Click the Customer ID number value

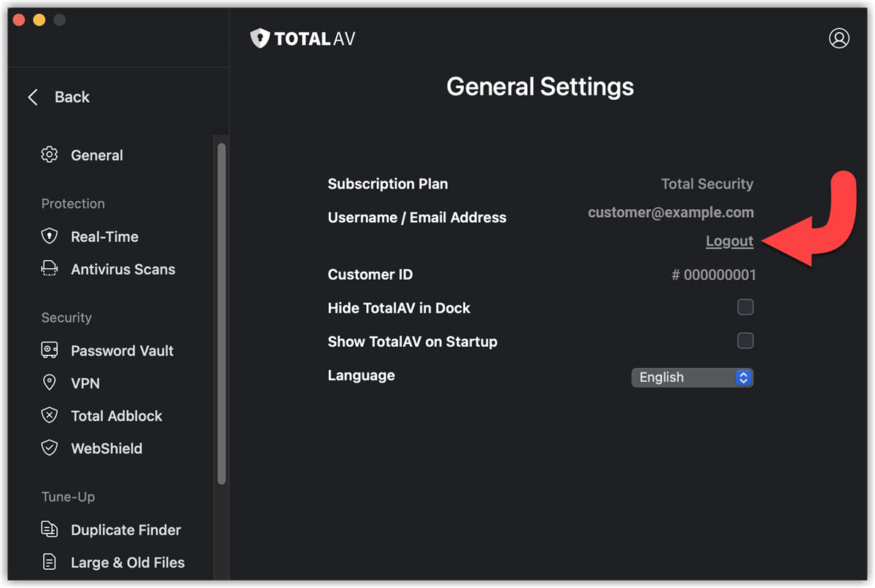pyautogui.click(x=714, y=275)
